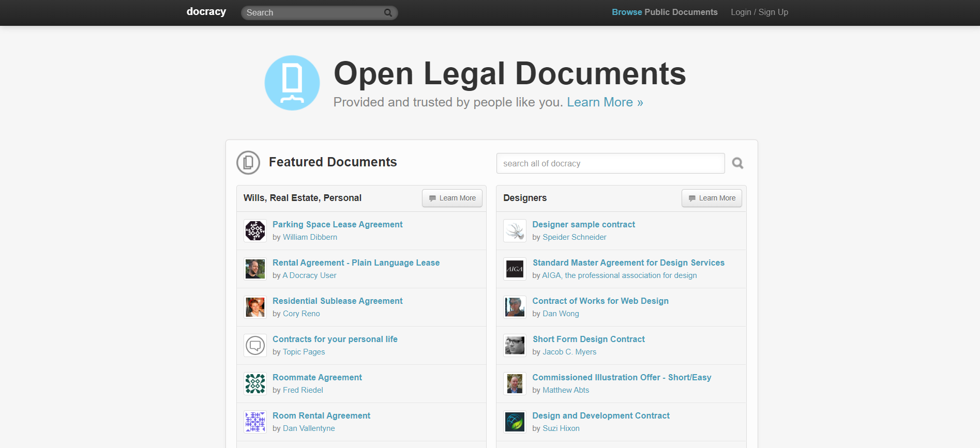Image resolution: width=980 pixels, height=448 pixels.
Task: Open Standard Master Agreement for Design Services
Action: click(628, 262)
